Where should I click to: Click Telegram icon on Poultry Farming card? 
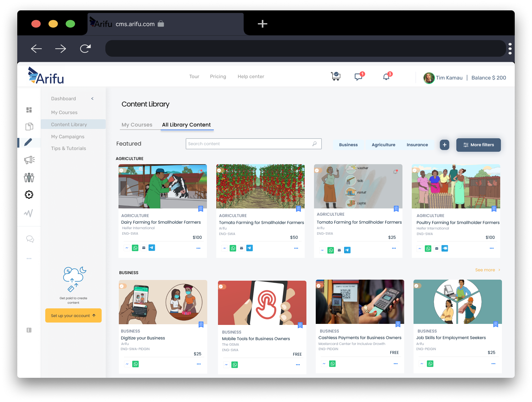pos(445,248)
